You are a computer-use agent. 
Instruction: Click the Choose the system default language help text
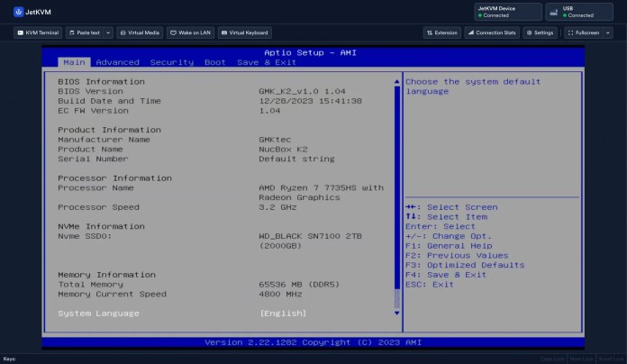click(x=473, y=86)
